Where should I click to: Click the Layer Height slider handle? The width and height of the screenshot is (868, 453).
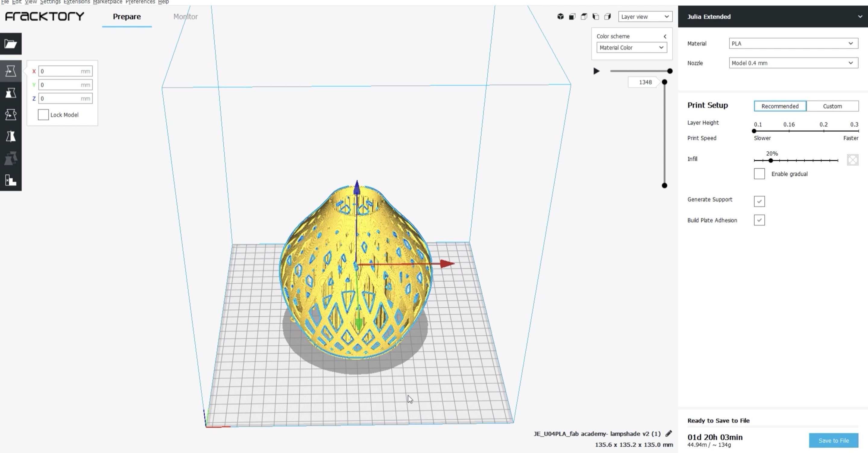(x=754, y=131)
